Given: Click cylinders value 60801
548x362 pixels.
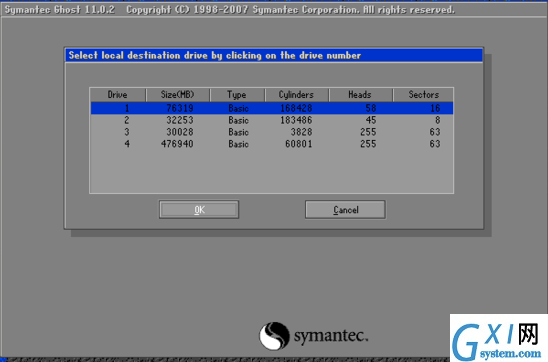Looking at the screenshot, I should [298, 144].
